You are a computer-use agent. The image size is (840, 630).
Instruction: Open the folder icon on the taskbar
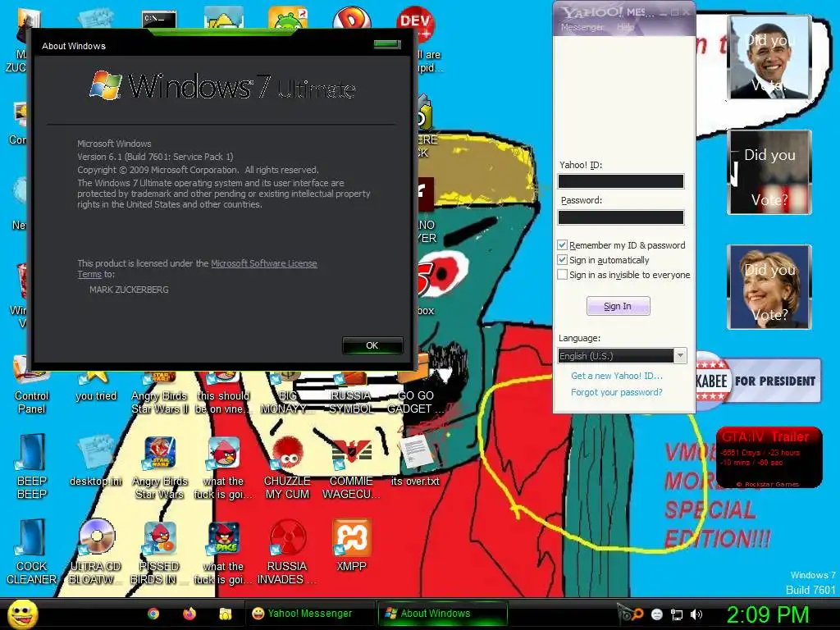(225, 614)
